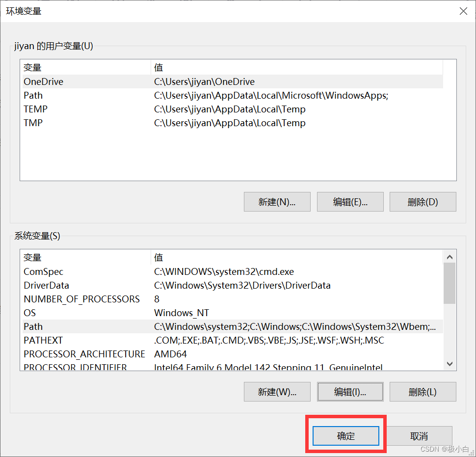
Task: Select the TEMP user variable
Action: [x=233, y=109]
